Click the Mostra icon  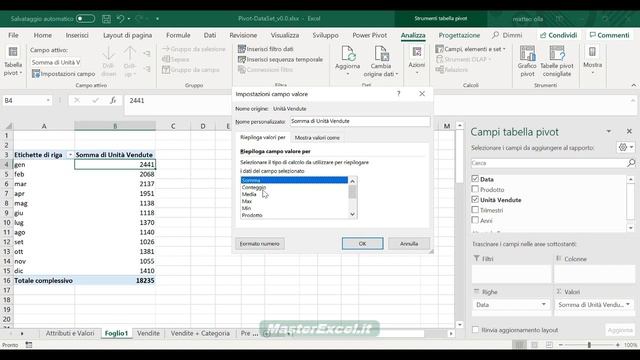[592, 52]
